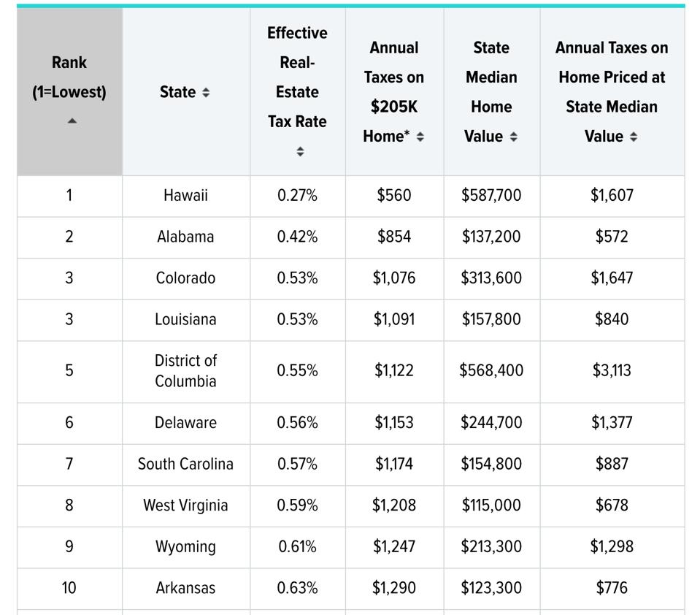Click Colorado in the State column
The width and height of the screenshot is (700, 615).
[x=185, y=278]
